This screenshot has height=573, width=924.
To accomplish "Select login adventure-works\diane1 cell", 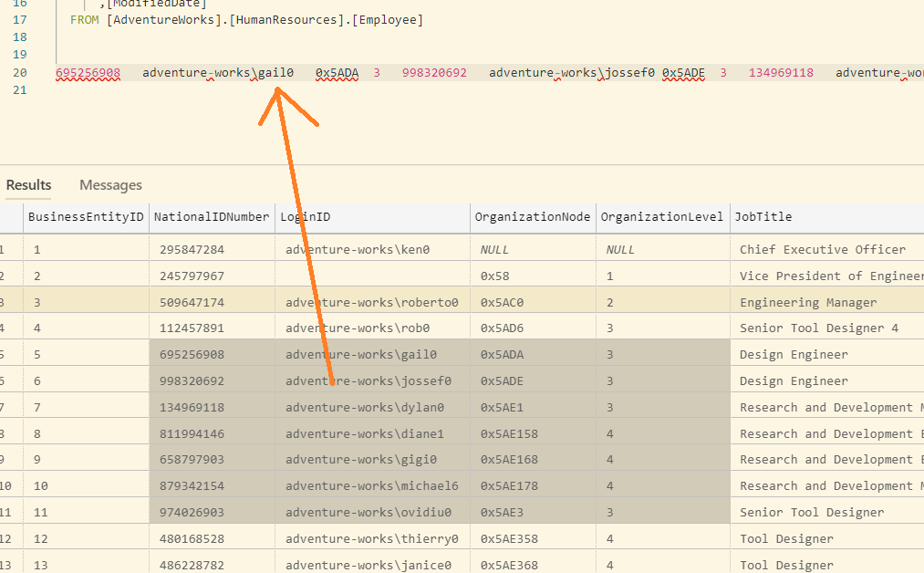I will [372, 434].
